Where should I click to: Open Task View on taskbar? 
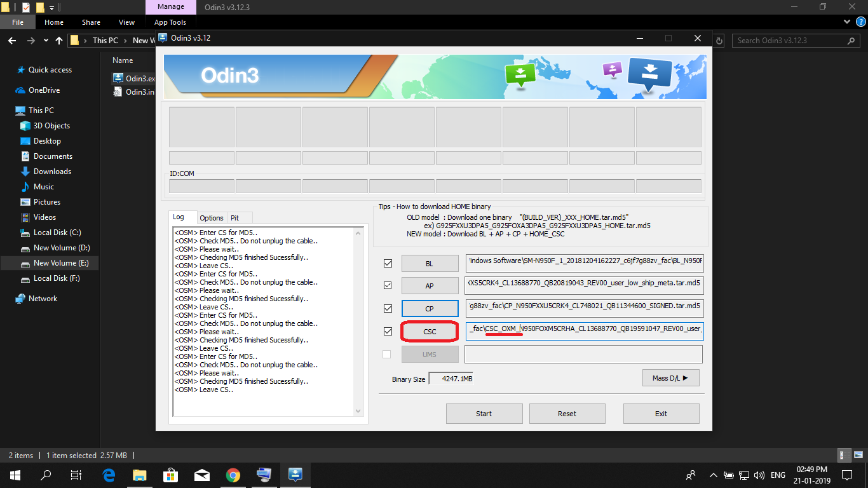76,475
